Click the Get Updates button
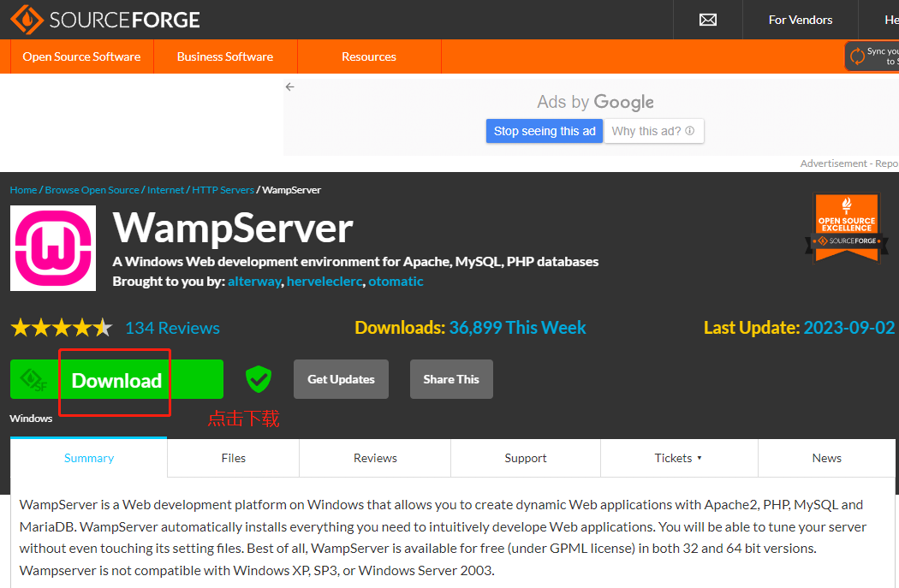Screen dimensions: 899x588 tap(341, 379)
